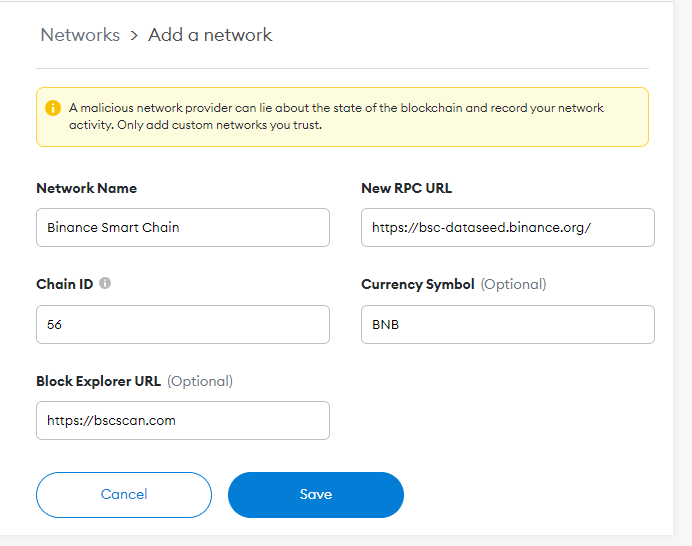Click the malicious network provider warning text

coord(336,117)
